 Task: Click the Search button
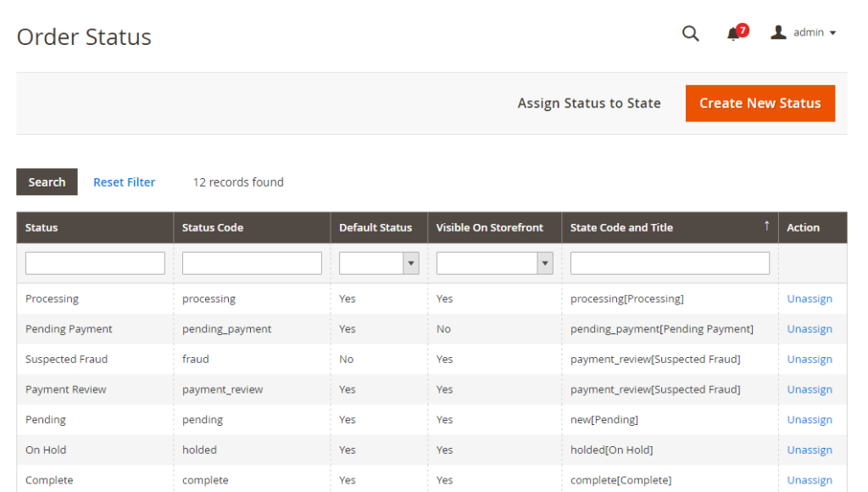[47, 182]
